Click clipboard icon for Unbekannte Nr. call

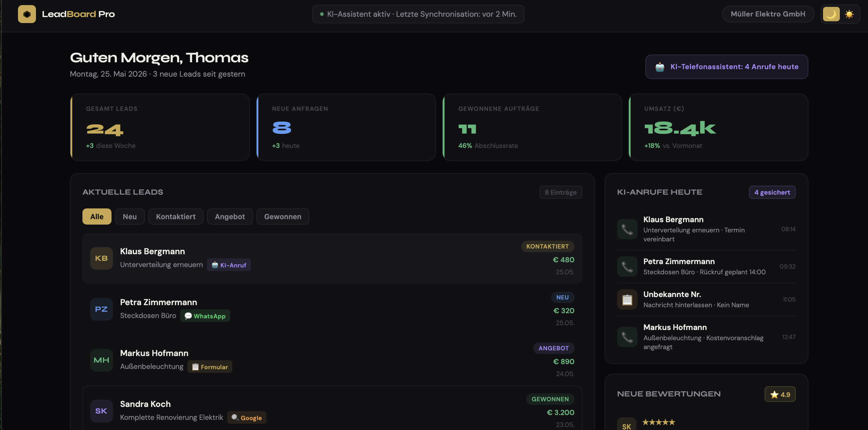627,299
